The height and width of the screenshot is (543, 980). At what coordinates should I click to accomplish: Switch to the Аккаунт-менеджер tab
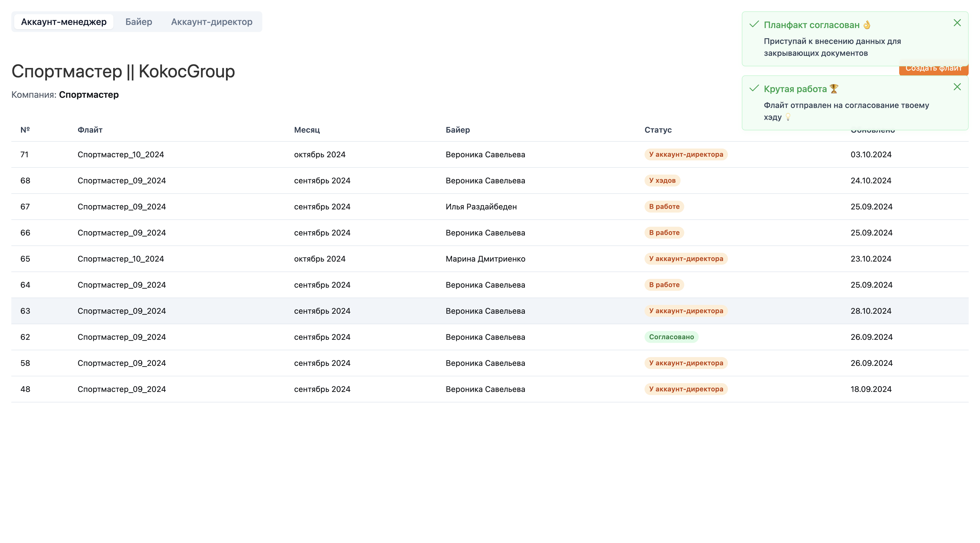point(64,22)
